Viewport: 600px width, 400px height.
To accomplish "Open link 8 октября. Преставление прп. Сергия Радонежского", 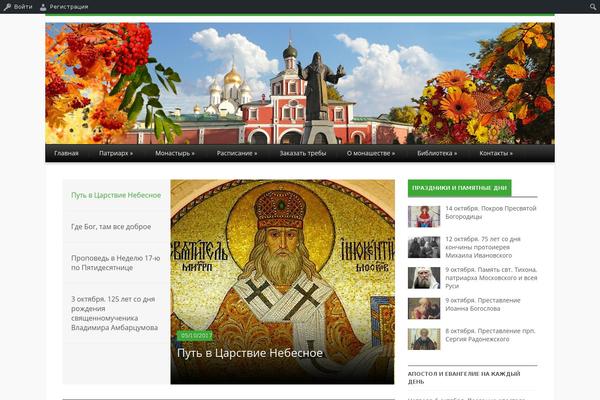I will pyautogui.click(x=490, y=335).
